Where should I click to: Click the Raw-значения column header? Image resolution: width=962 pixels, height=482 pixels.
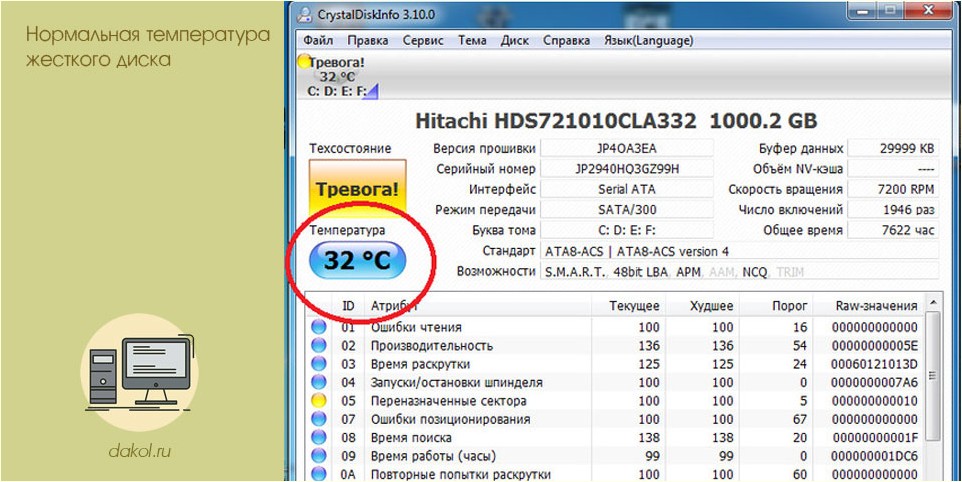pos(868,305)
